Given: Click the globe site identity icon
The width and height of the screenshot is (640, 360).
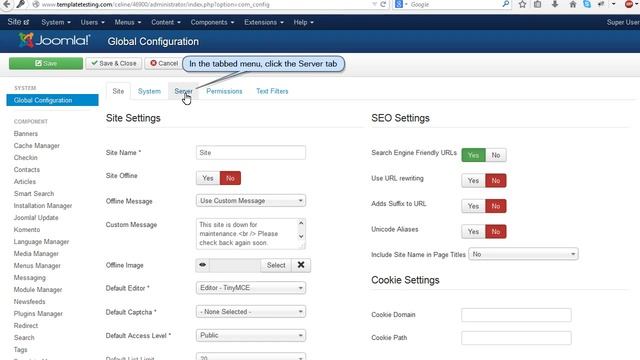Looking at the screenshot, I should point(36,4).
